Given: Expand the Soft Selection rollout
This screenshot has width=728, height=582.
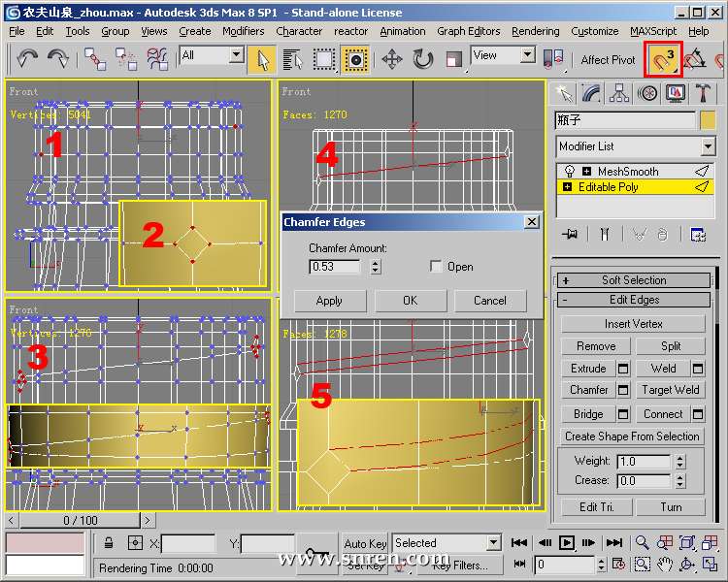Looking at the screenshot, I should click(x=634, y=280).
